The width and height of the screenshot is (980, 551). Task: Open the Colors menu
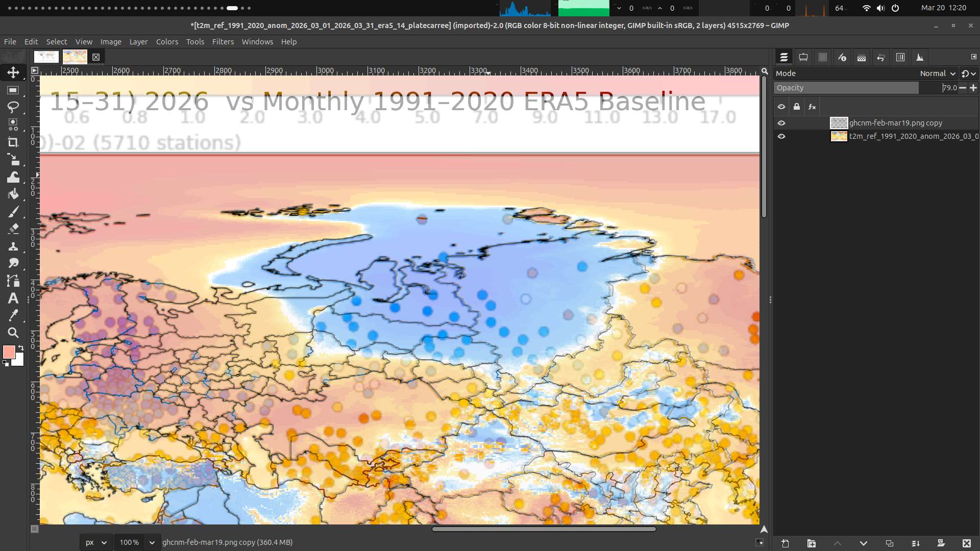(x=167, y=42)
